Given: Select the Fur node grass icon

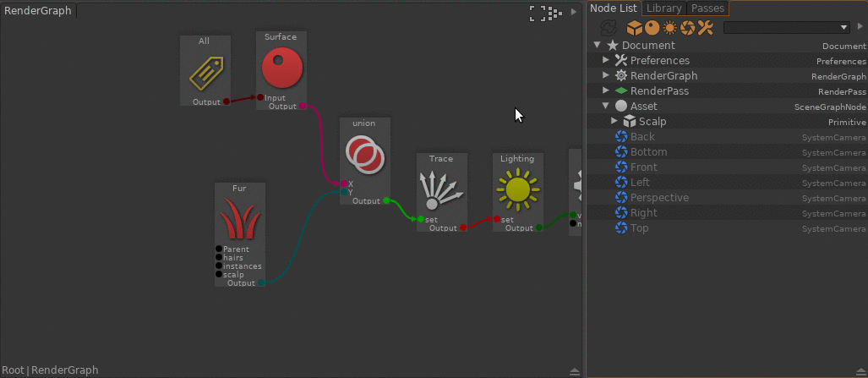Looking at the screenshot, I should tap(240, 220).
